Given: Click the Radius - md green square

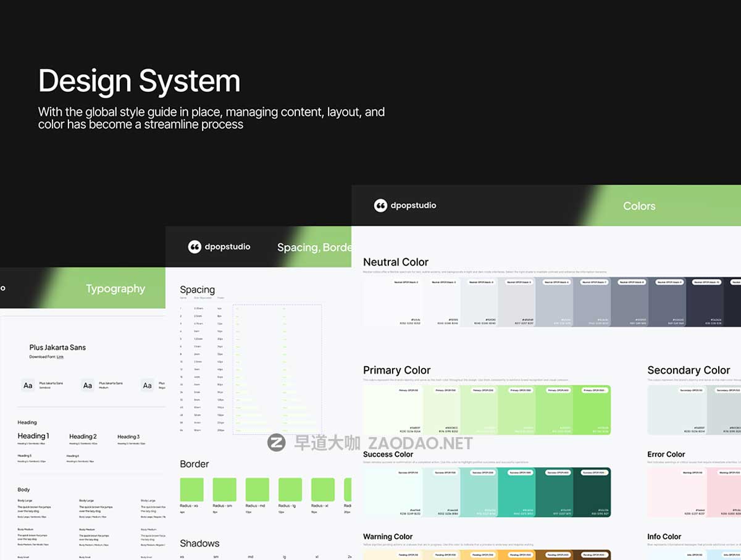Looking at the screenshot, I should tap(257, 489).
